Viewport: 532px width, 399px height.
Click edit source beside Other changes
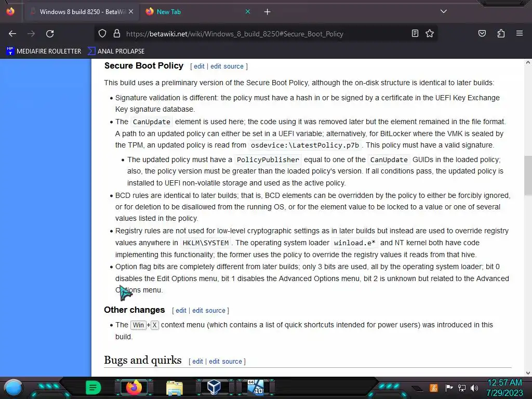pyautogui.click(x=209, y=311)
